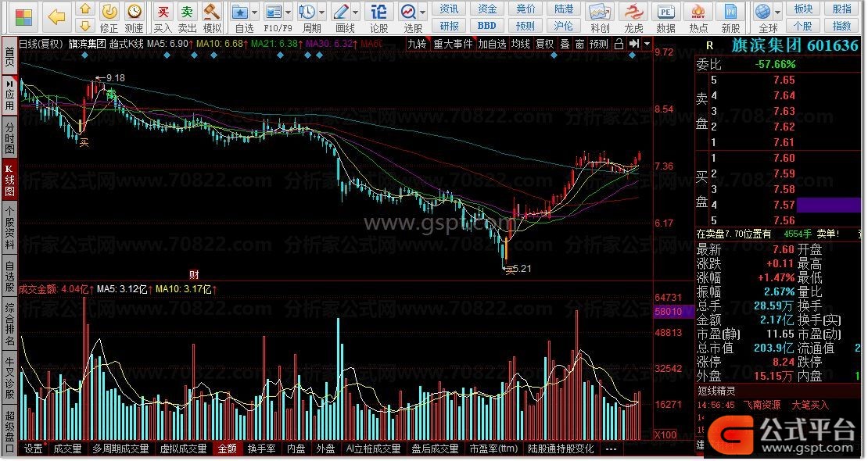Expand the 选股 dropdown arrow
868x461 pixels.
click(423, 13)
